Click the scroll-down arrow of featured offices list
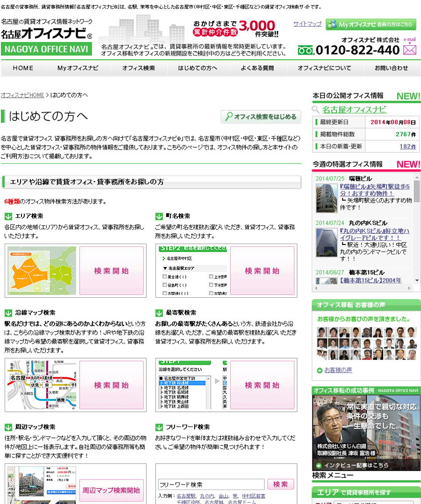 click(417, 281)
